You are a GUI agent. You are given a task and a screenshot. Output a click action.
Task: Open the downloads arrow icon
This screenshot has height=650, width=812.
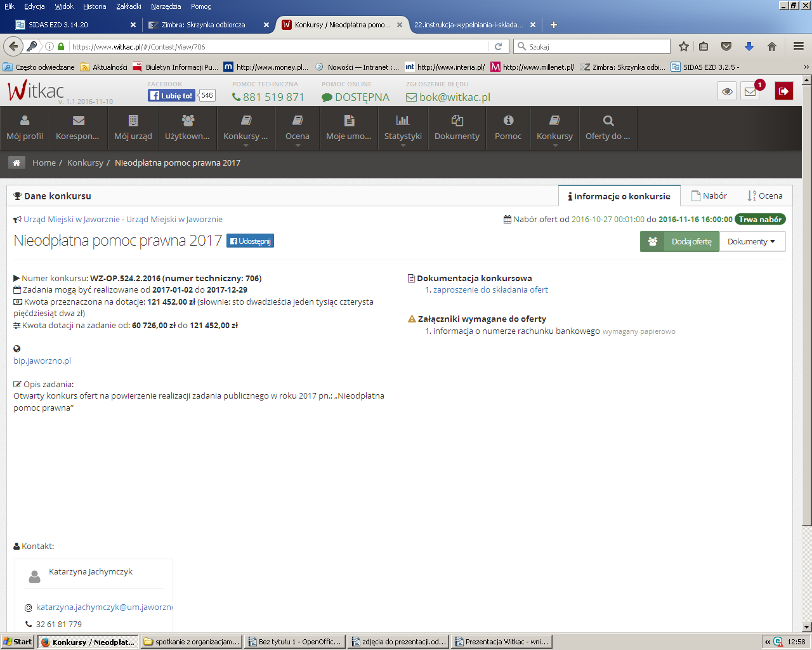(x=749, y=46)
